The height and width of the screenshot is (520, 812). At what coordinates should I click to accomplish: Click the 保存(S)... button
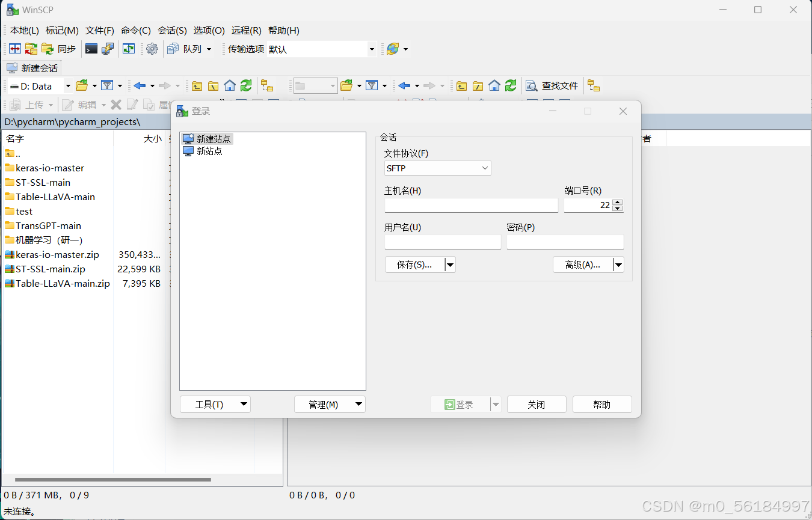point(414,265)
